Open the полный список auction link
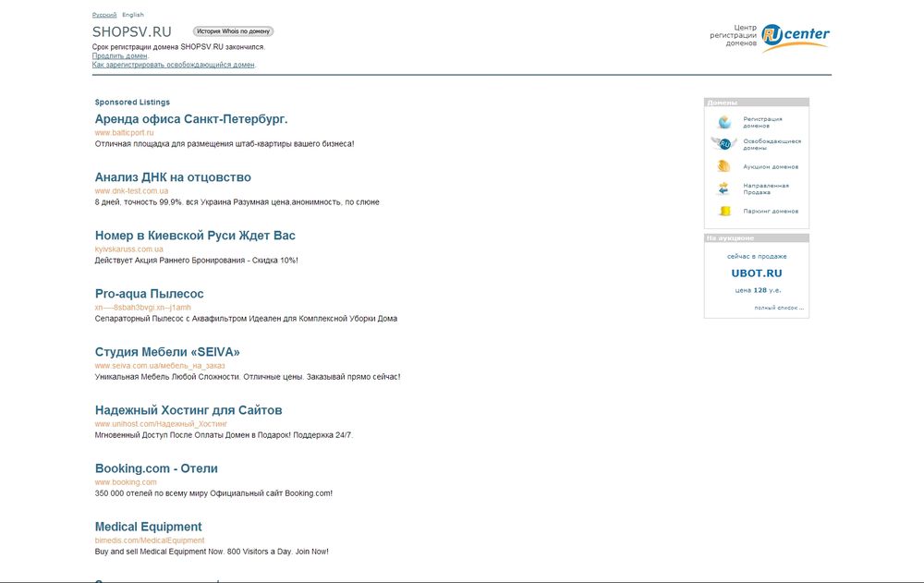 [779, 308]
